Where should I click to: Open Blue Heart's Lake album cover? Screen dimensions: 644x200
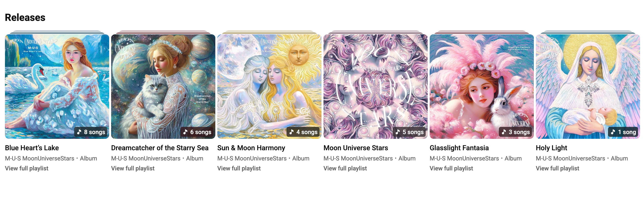(57, 87)
